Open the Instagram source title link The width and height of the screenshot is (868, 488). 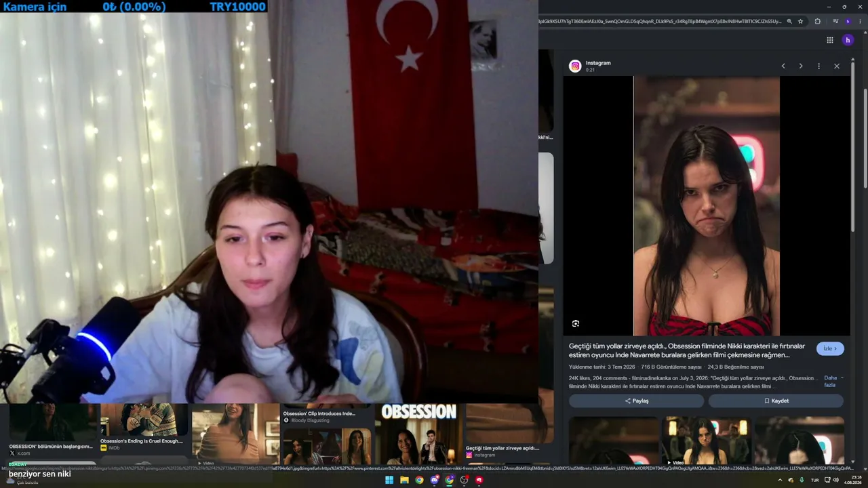[x=598, y=63]
